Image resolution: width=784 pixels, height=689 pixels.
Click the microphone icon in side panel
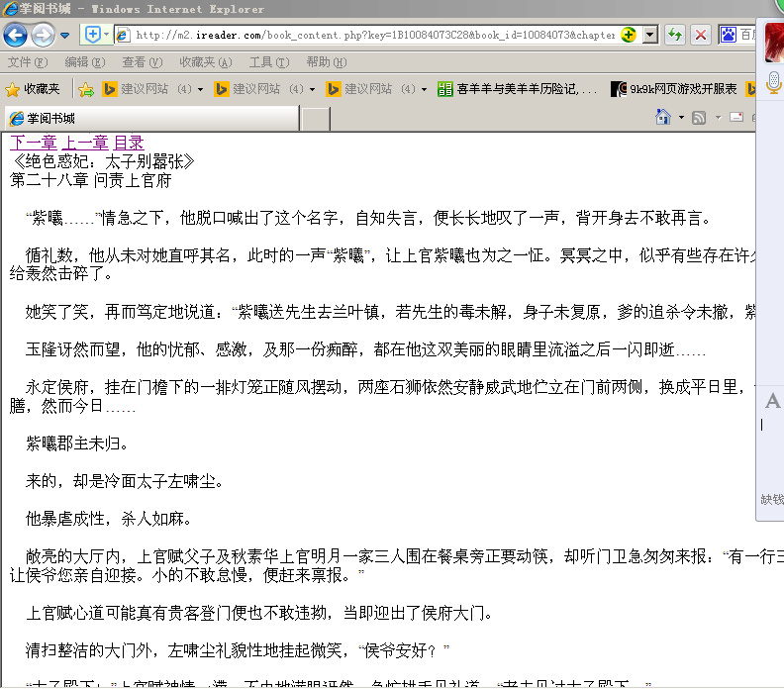[x=773, y=81]
